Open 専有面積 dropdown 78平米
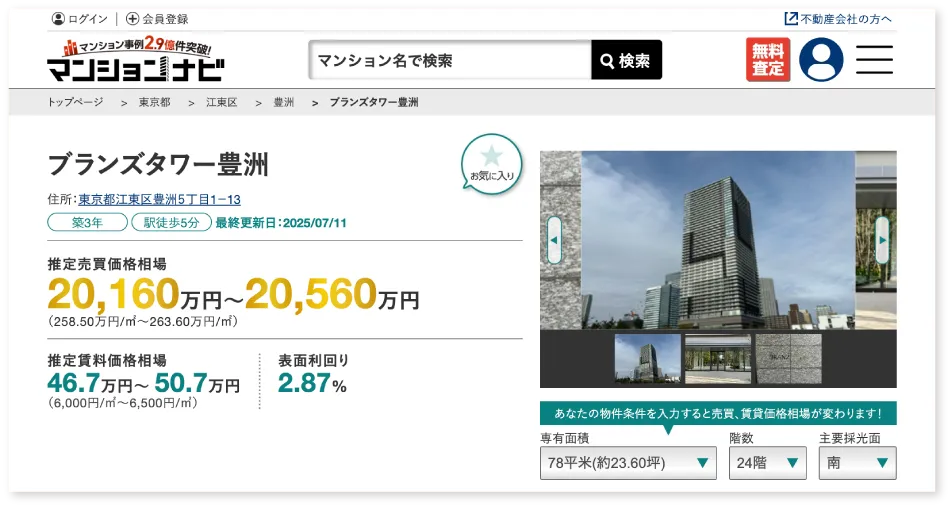Image resolution: width=952 pixels, height=508 pixels. tap(628, 463)
